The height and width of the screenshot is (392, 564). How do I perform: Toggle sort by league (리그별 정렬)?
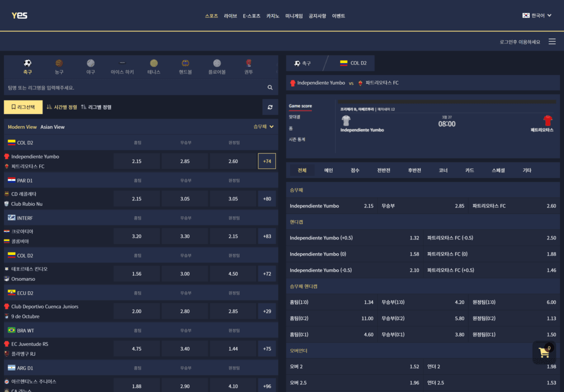click(100, 107)
